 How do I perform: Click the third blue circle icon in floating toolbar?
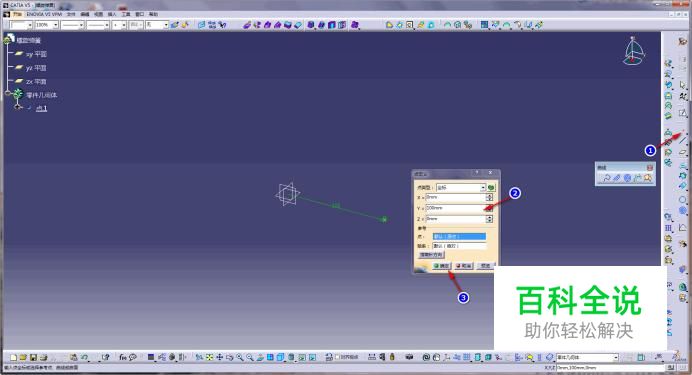point(627,178)
